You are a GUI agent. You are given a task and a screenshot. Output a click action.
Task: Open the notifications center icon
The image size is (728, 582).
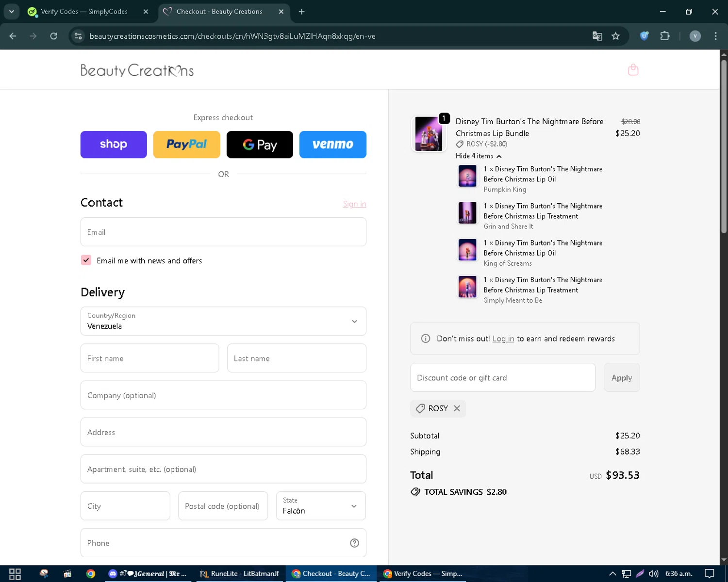click(x=709, y=574)
